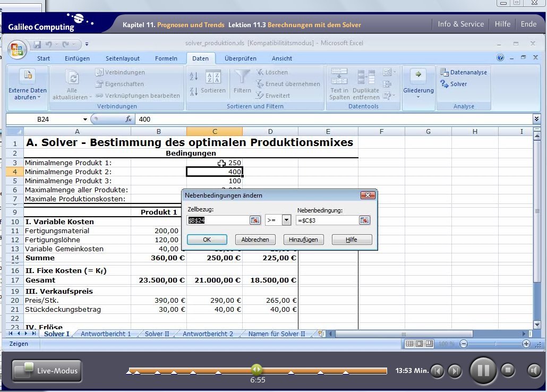Viewport: 547px width, 392px height.
Task: Sort ascending with the A-Z icon
Action: pos(194,76)
